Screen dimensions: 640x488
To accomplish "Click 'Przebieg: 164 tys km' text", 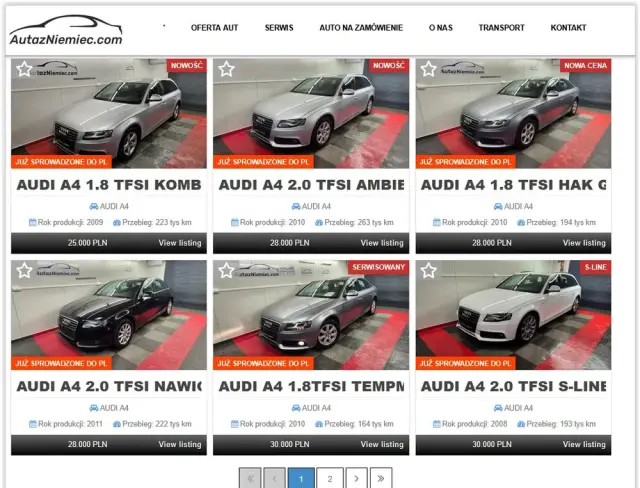I will [359, 424].
